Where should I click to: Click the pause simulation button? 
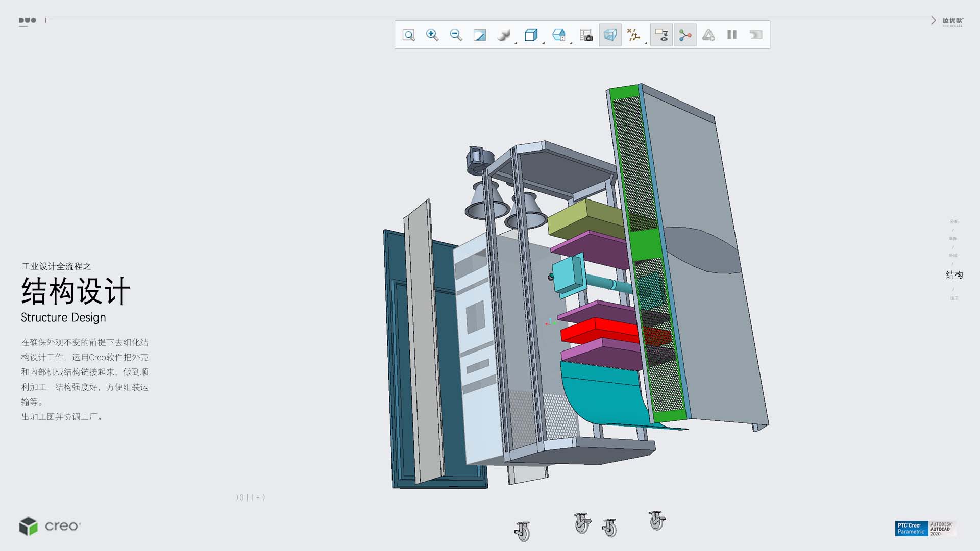pos(732,35)
